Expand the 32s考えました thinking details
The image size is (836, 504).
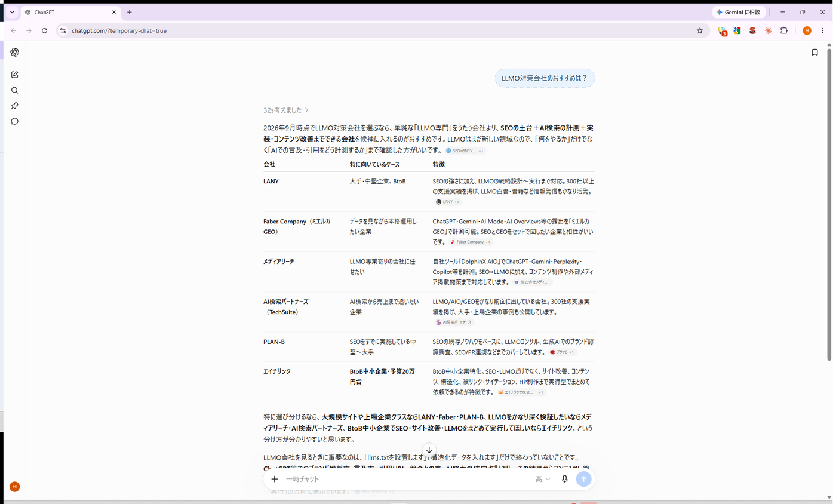(286, 110)
